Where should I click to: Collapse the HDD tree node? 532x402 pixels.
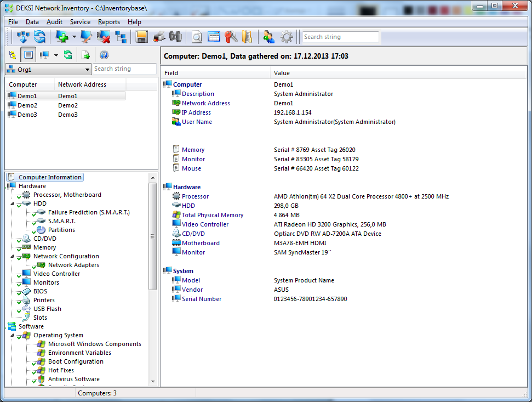click(12, 203)
